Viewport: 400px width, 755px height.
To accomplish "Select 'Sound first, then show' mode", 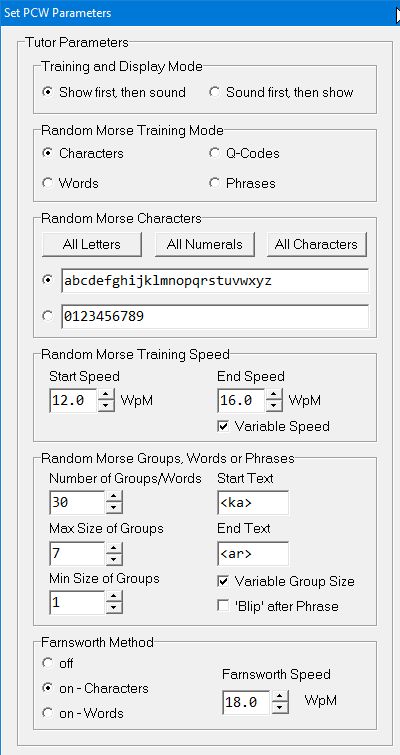I will point(282,92).
